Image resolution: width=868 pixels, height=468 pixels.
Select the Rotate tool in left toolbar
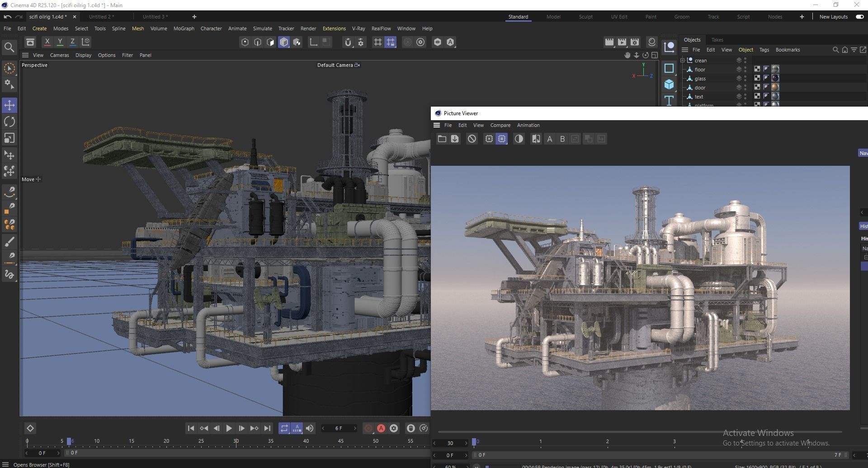pos(9,122)
